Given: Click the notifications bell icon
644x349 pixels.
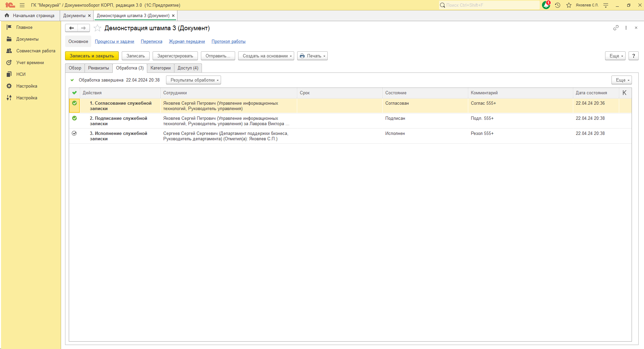Looking at the screenshot, I should 546,5.
